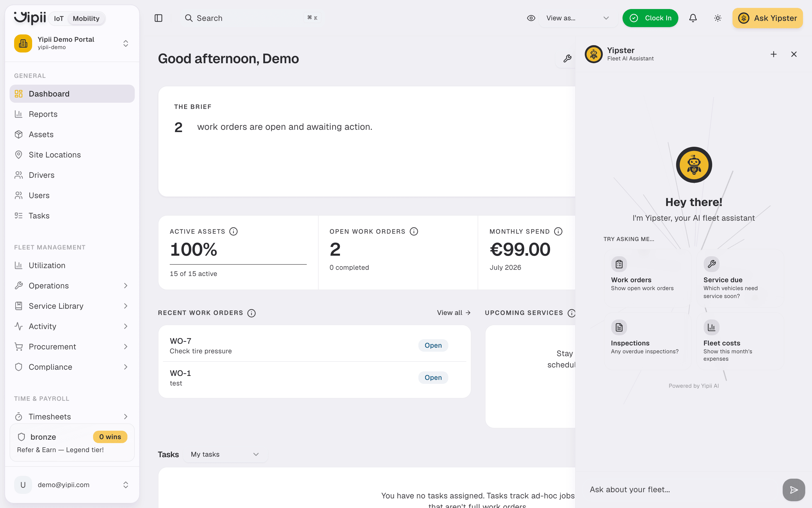Viewport: 812px width, 508px height.
Task: Expand Compliance submenu chevron
Action: (x=125, y=367)
